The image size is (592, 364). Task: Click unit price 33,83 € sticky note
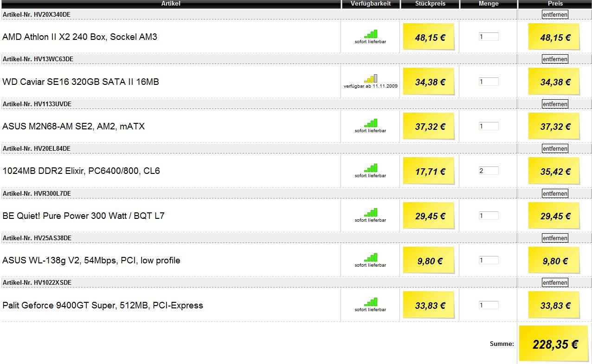pos(429,305)
